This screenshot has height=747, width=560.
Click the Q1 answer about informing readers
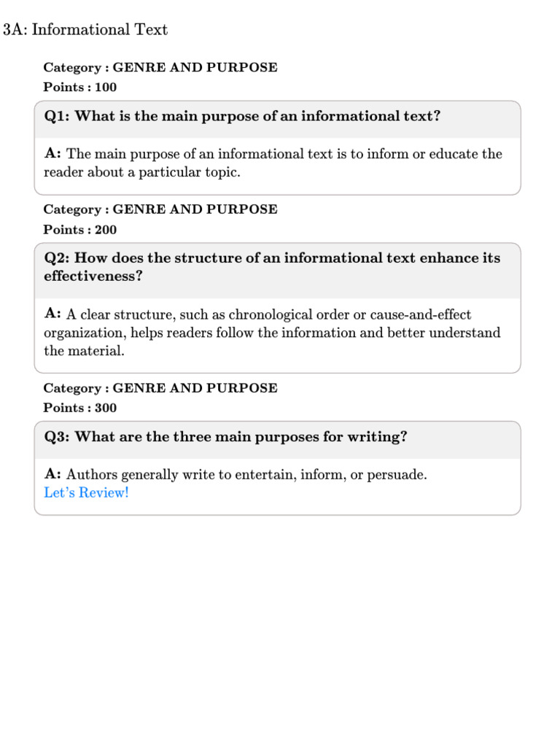click(x=273, y=163)
